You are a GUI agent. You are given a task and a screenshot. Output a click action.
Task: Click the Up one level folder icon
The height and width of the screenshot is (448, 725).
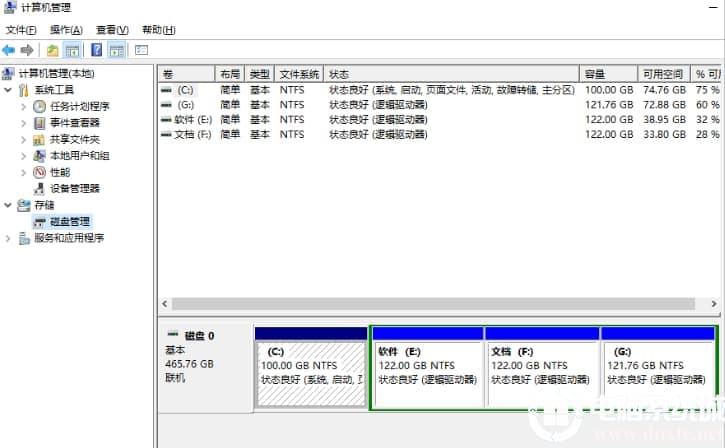[x=53, y=50]
